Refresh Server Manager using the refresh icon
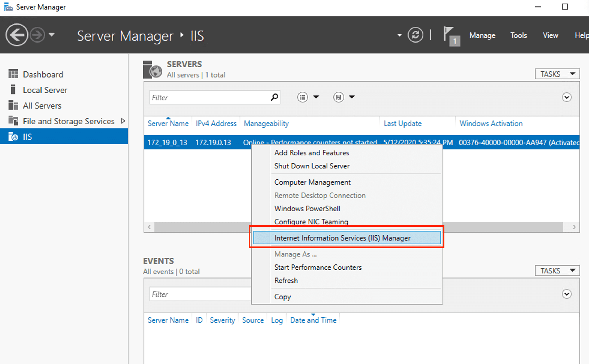Screen dimensions: 589x364 pos(415,35)
